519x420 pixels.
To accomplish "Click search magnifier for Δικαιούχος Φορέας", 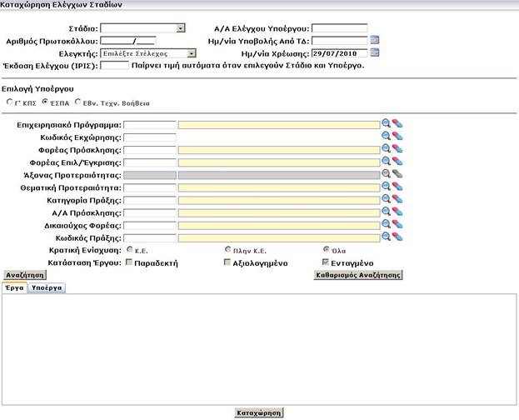I will point(387,224).
